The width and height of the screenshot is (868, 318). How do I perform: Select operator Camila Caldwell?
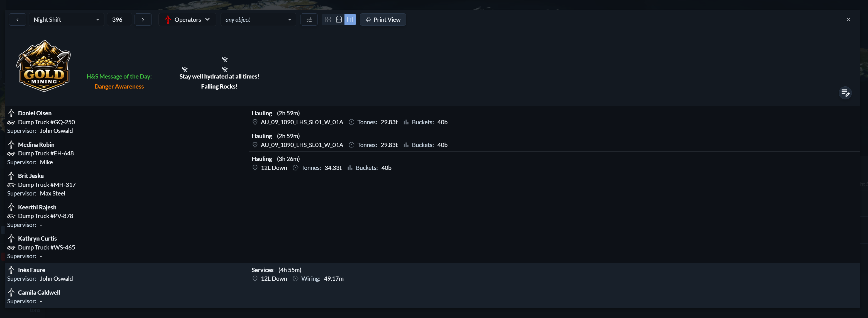pos(39,292)
